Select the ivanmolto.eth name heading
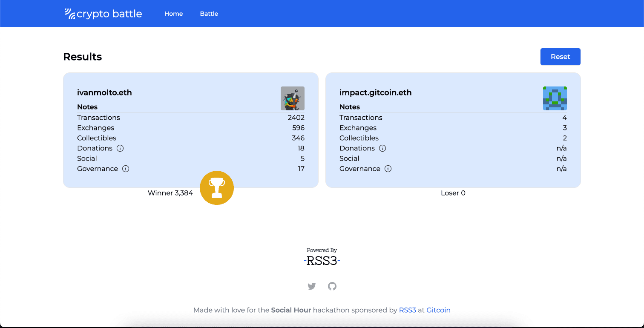The width and height of the screenshot is (644, 328). point(104,92)
